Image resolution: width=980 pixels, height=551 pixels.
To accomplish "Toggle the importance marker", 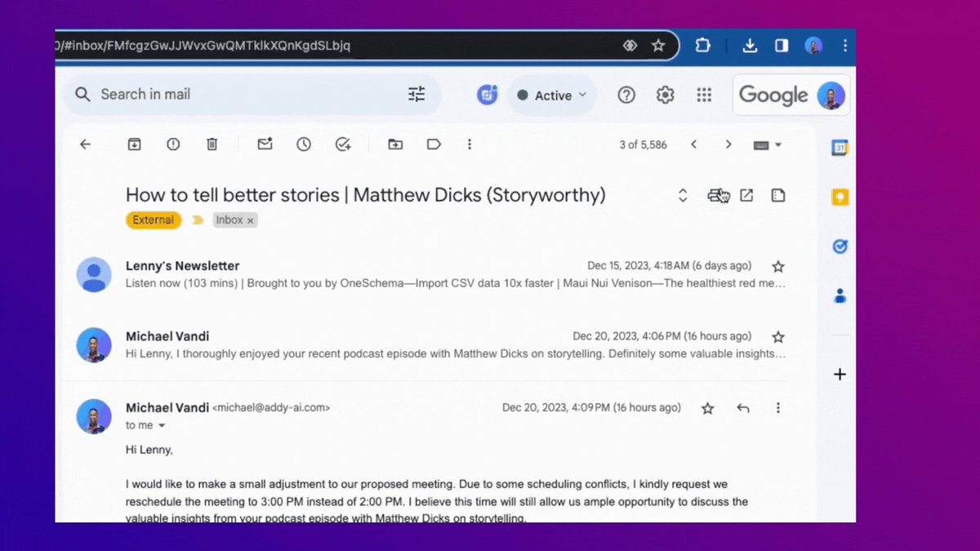I will point(198,220).
